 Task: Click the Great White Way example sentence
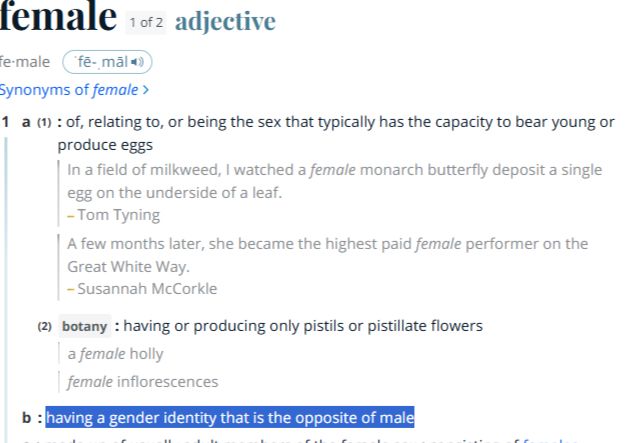pos(328,255)
